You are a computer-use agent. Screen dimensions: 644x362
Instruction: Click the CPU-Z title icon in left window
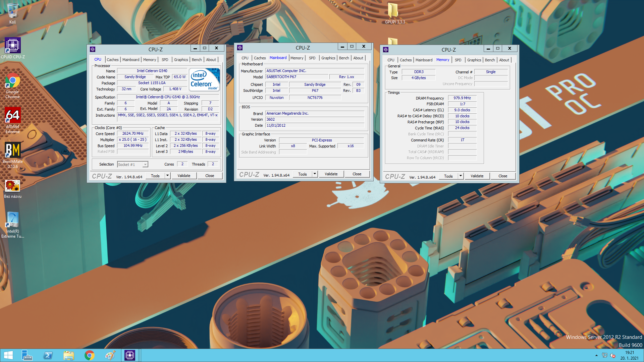click(x=93, y=49)
